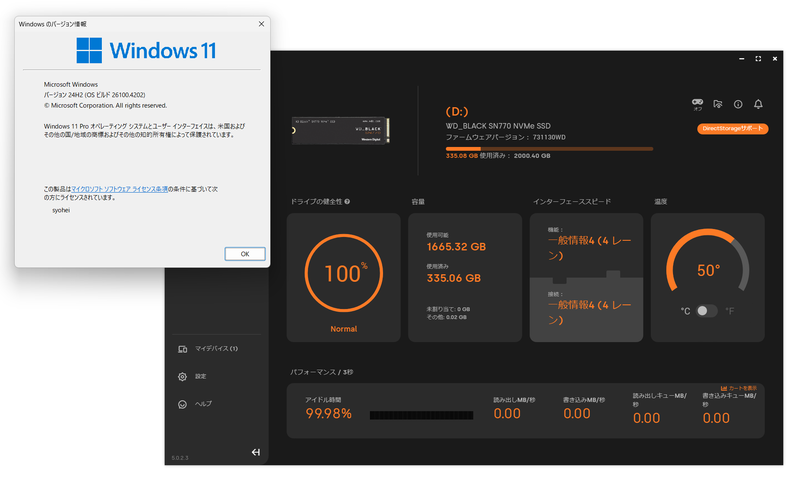Click the 書き込みMB/秒 0.00 value
Image resolution: width=800 pixels, height=479 pixels.
[577, 414]
